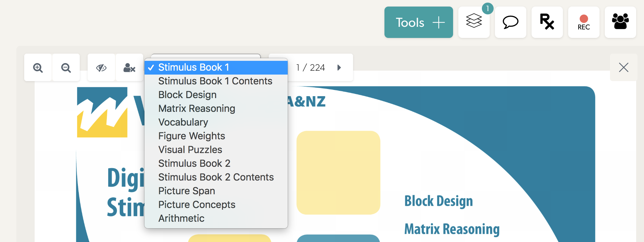Close the stimulus viewer panel
Image resolution: width=644 pixels, height=242 pixels.
(623, 67)
